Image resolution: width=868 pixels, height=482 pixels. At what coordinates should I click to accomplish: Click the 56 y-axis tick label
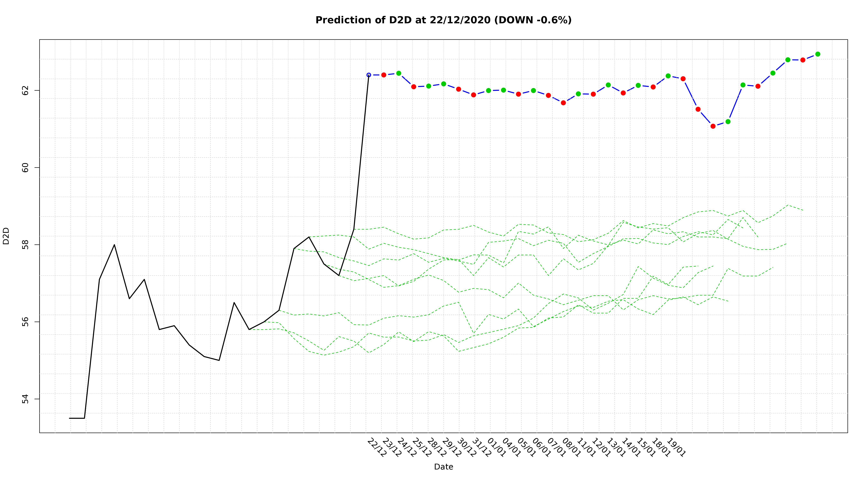point(25,322)
